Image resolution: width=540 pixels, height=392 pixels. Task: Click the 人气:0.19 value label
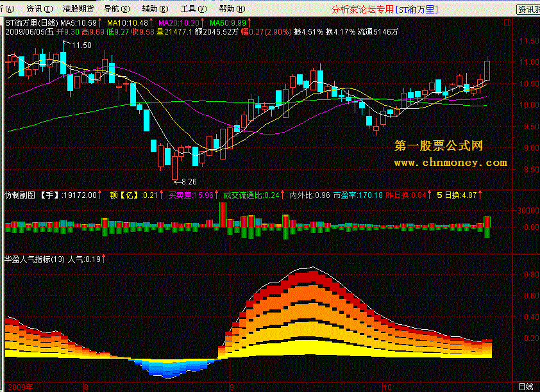click(x=85, y=259)
